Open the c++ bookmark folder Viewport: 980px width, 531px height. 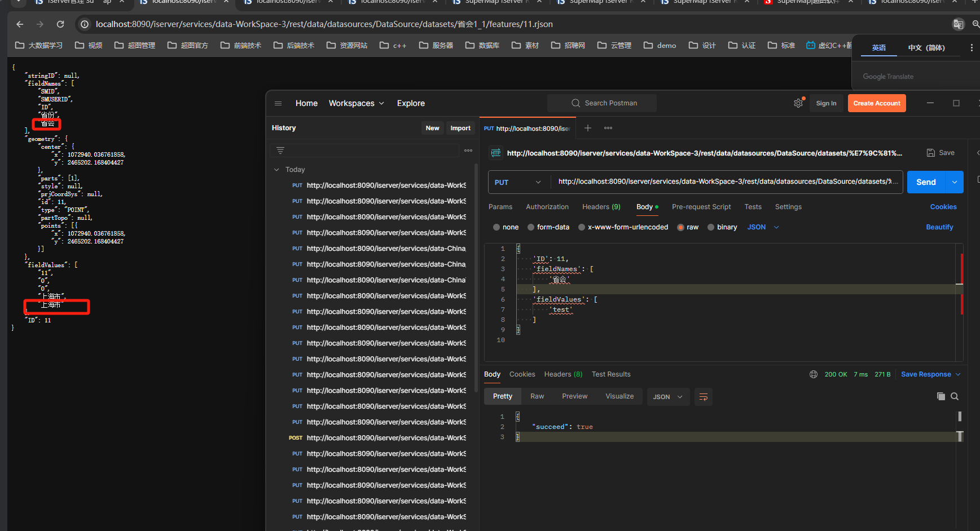tap(393, 45)
